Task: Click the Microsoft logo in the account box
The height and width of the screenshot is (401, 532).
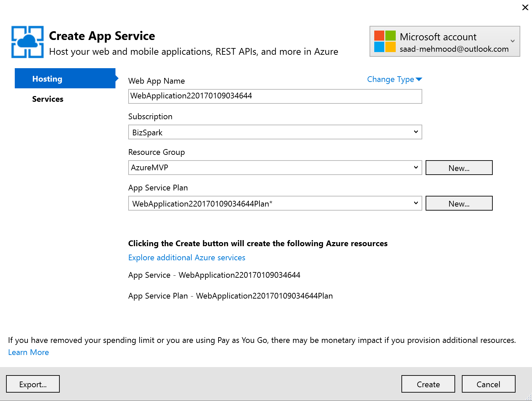Action: (x=385, y=41)
